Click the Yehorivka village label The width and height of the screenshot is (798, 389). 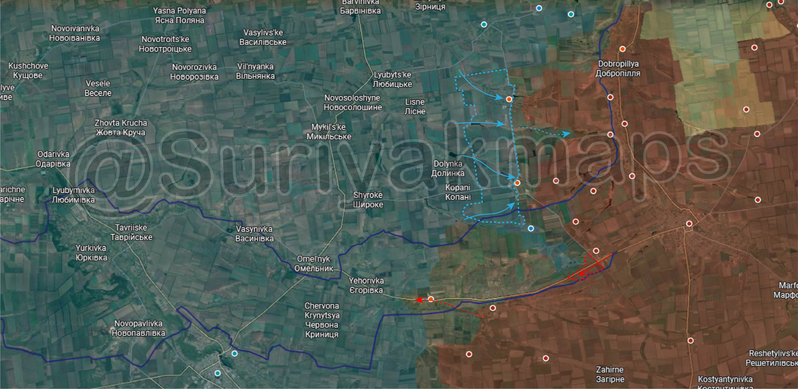366,285
